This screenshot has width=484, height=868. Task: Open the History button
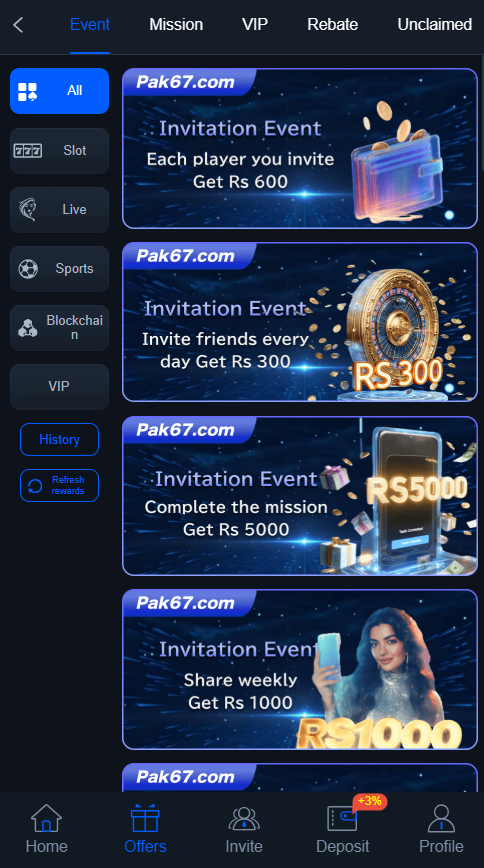(59, 440)
